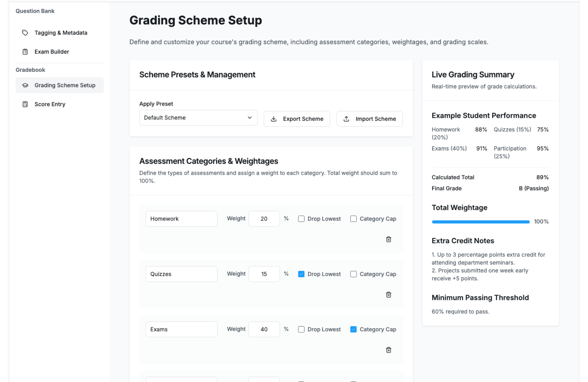Disable Category Cap for Exams
Viewport: 588px width, 382px height.
click(353, 329)
